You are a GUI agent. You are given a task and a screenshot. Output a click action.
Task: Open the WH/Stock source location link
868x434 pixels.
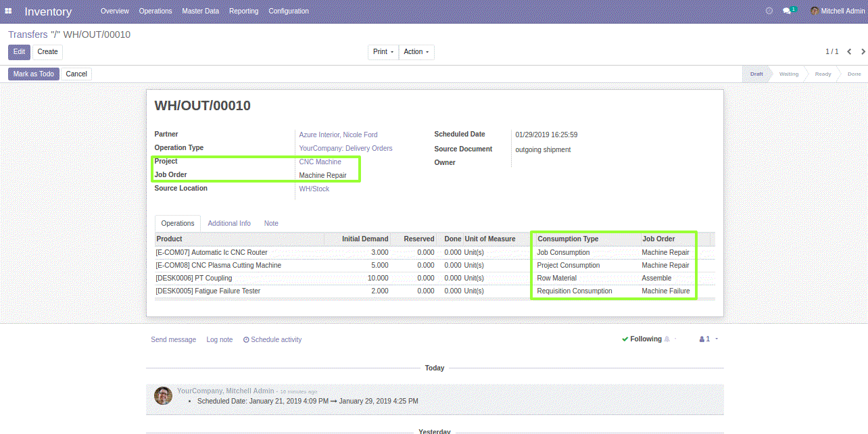pyautogui.click(x=314, y=189)
